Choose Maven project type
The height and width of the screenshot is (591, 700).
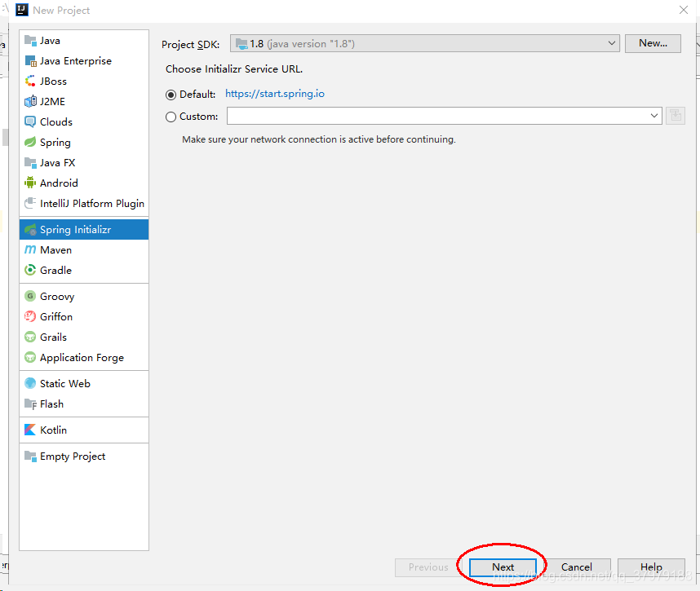tap(84, 249)
